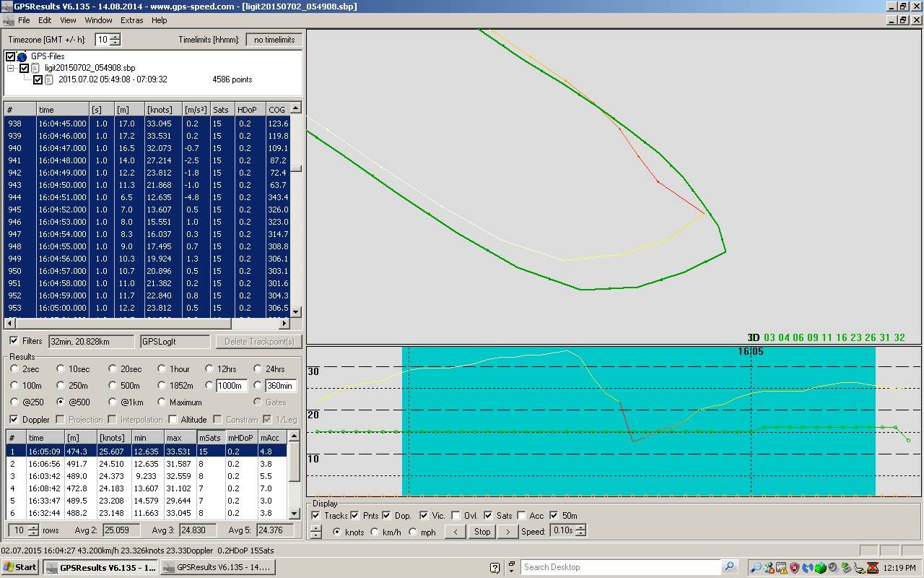Collapse the ligit20150702_054908.sbp tree node
The image size is (924, 578).
click(x=12, y=68)
